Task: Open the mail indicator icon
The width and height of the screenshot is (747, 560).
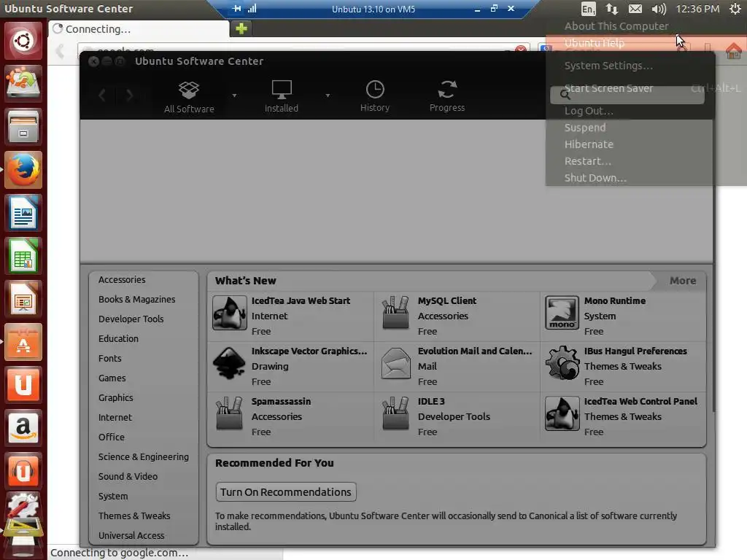Action: (635, 9)
